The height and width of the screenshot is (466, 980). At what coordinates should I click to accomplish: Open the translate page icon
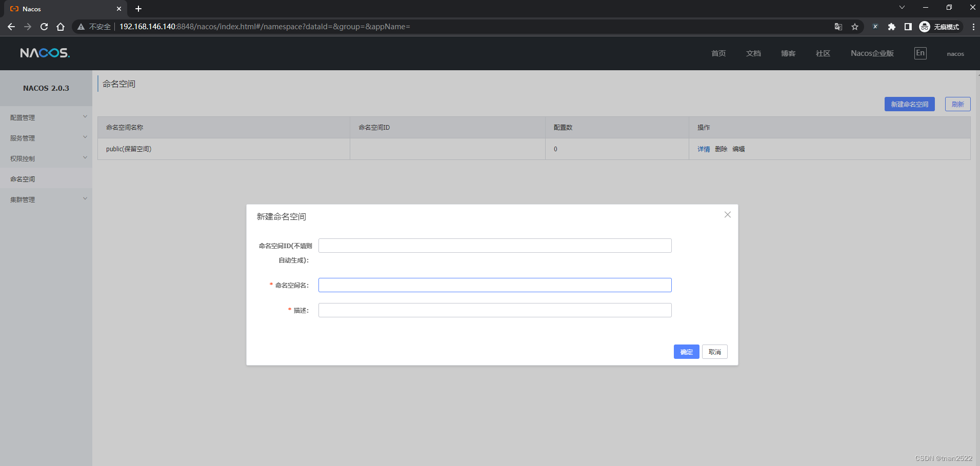pos(838,27)
